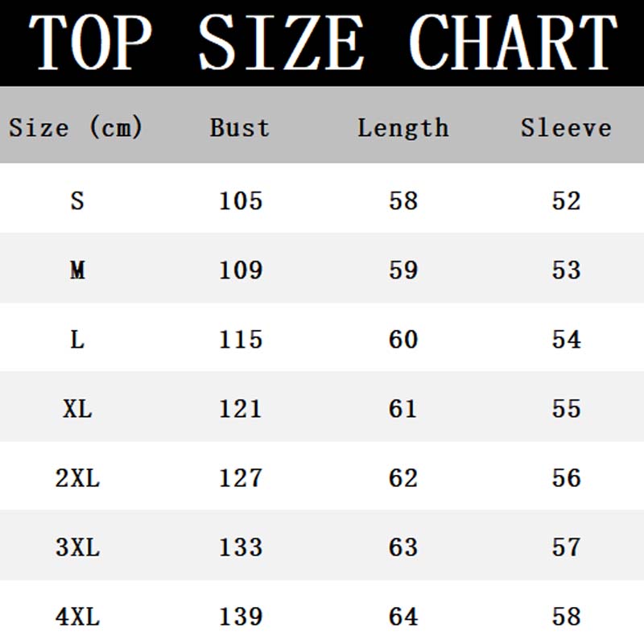Click the Bust column header
This screenshot has height=644, width=644.
point(240,127)
